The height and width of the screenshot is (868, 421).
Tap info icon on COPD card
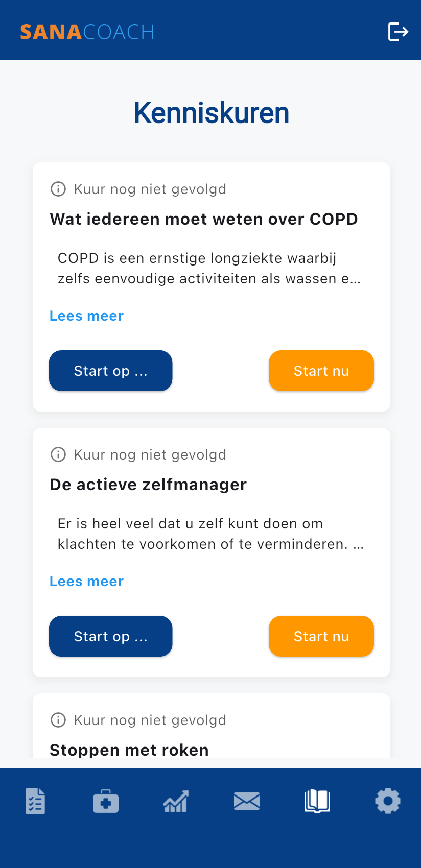[x=58, y=189]
